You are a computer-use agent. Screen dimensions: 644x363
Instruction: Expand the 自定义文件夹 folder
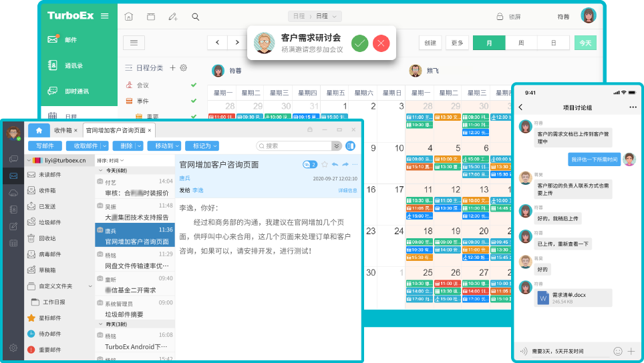(x=90, y=286)
